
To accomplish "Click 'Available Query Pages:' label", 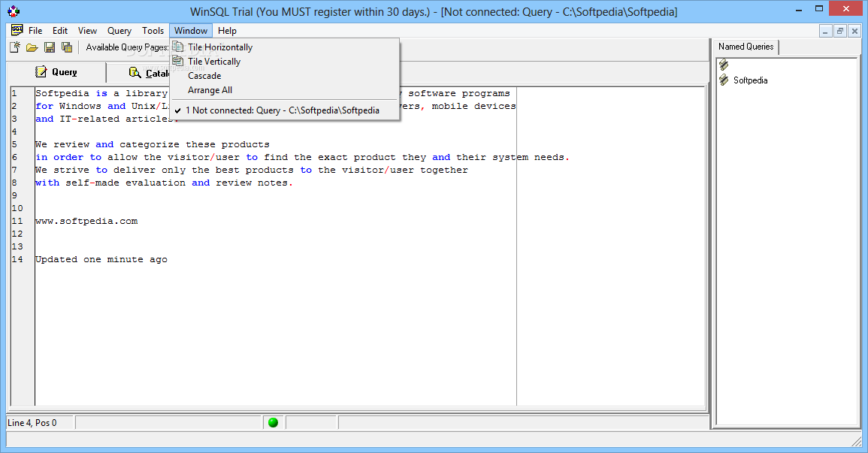I will 127,47.
